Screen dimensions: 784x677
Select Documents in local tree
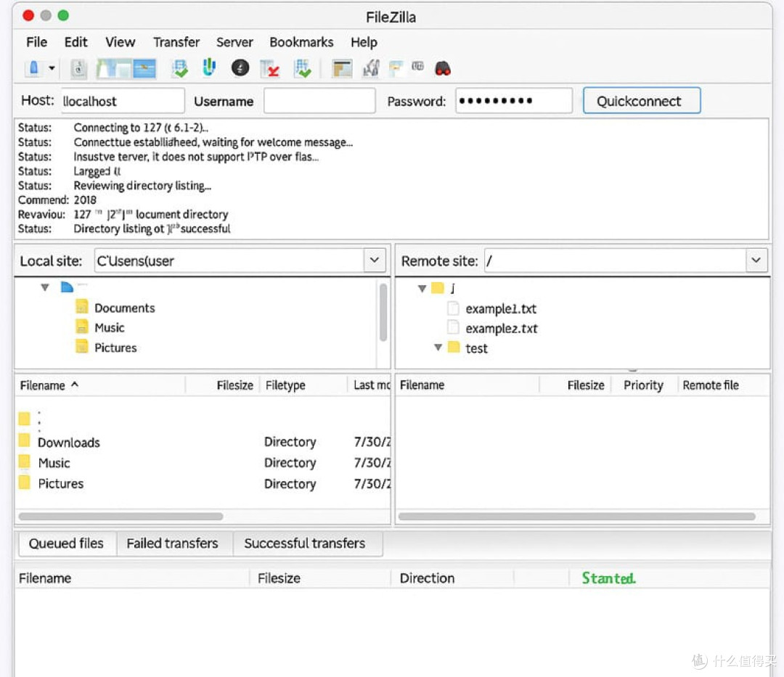pyautogui.click(x=125, y=308)
